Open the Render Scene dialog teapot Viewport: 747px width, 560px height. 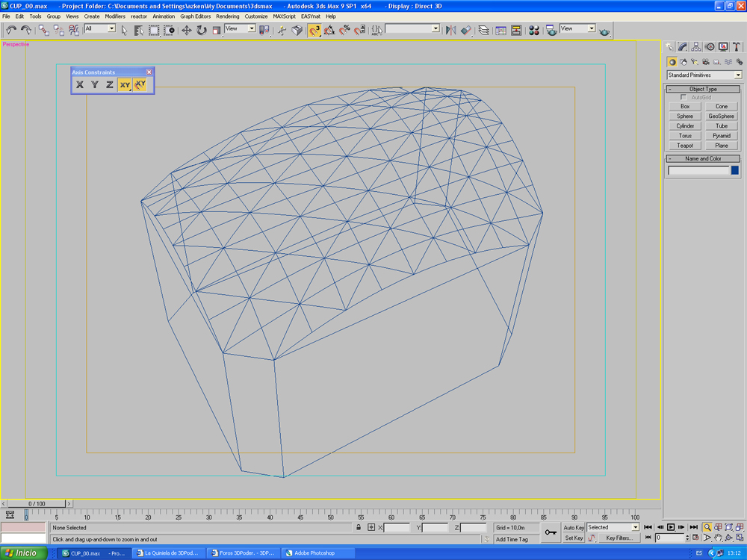click(x=551, y=31)
